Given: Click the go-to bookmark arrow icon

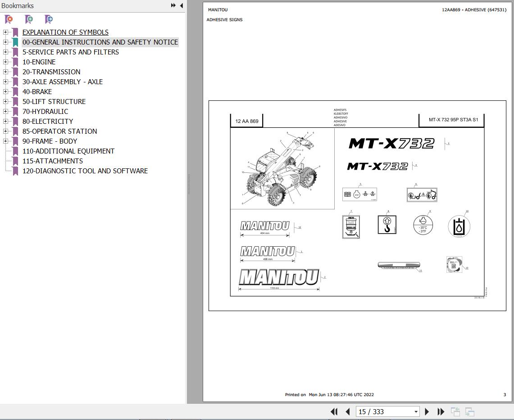Looking at the screenshot, I should coord(49,19).
